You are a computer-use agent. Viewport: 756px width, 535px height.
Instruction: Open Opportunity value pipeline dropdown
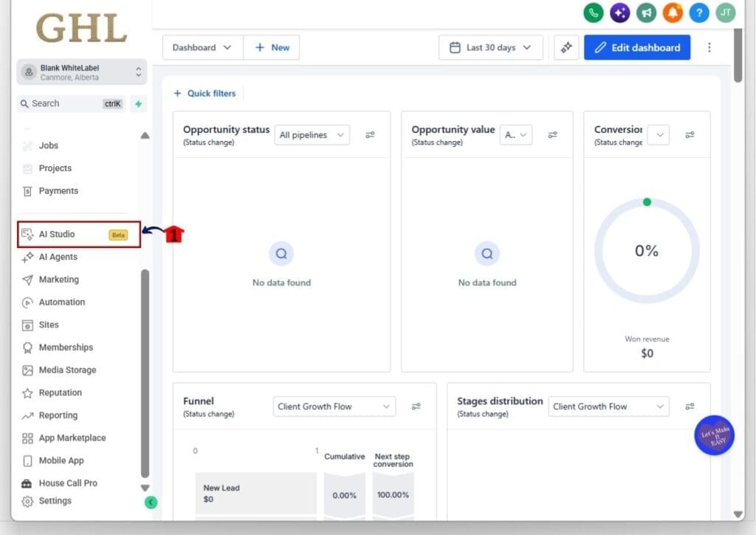516,135
